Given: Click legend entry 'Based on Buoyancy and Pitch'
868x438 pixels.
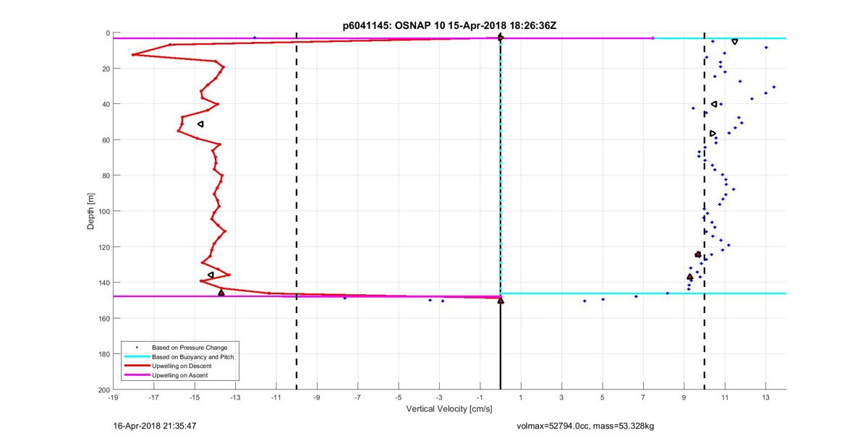Looking at the screenshot, I should 192,357.
